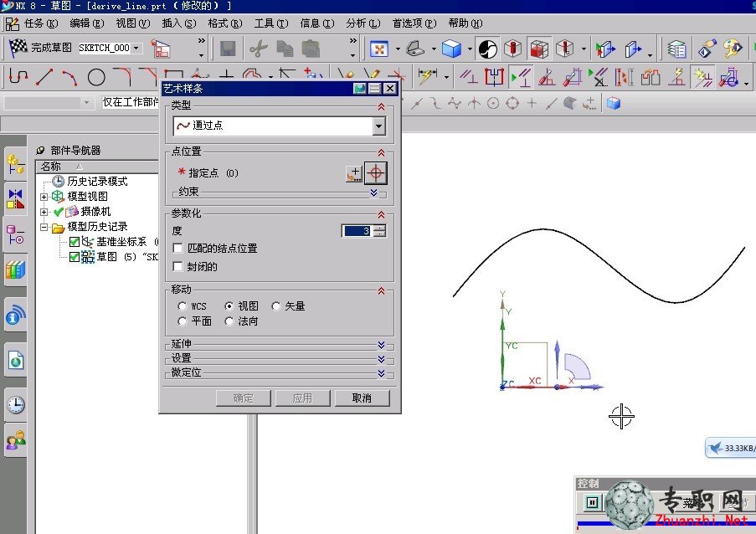
Task: Open the Roles people sidebar icon
Action: (15, 439)
